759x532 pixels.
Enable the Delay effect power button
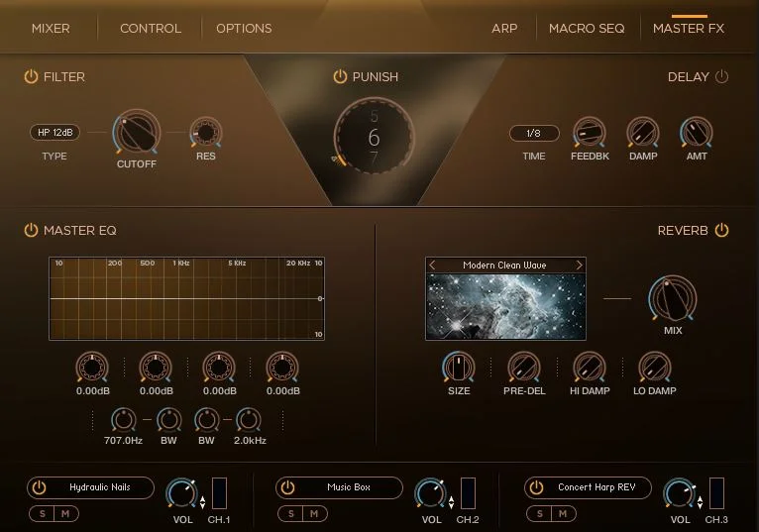tap(721, 76)
